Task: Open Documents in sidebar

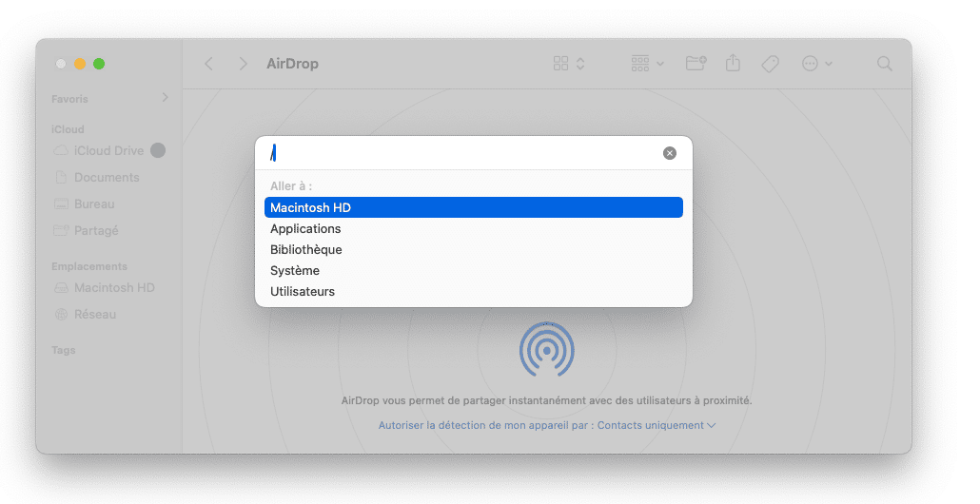Action: coord(97,178)
